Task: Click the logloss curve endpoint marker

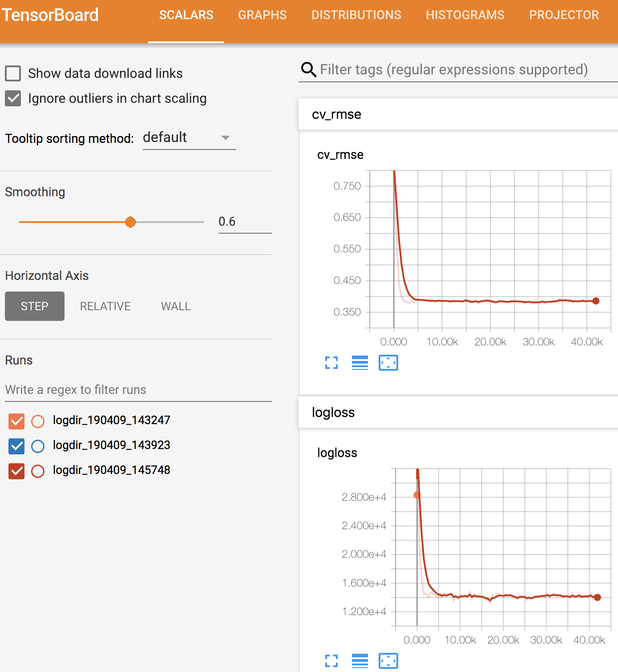Action: 598,597
